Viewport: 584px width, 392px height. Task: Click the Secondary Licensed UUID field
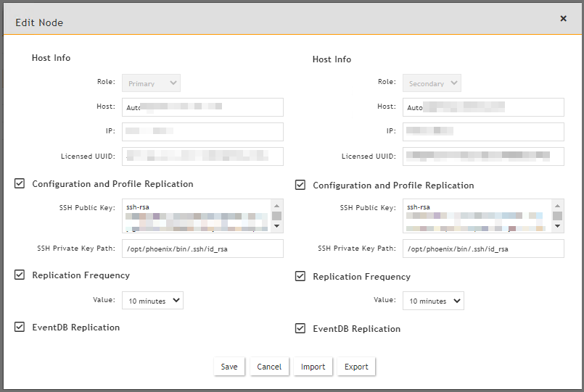(483, 157)
